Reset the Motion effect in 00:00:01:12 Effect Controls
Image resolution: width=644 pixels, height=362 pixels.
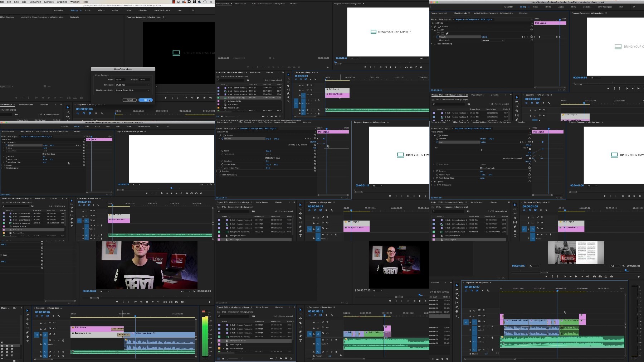point(314,135)
